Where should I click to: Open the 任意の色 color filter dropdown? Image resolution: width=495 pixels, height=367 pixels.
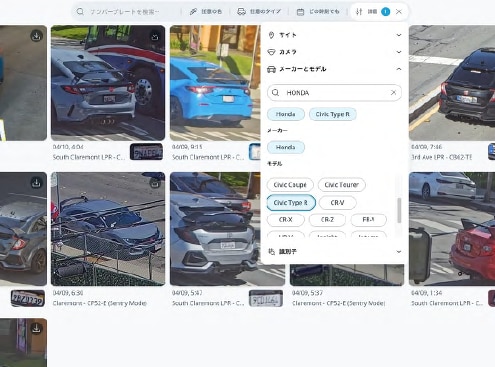click(x=206, y=12)
